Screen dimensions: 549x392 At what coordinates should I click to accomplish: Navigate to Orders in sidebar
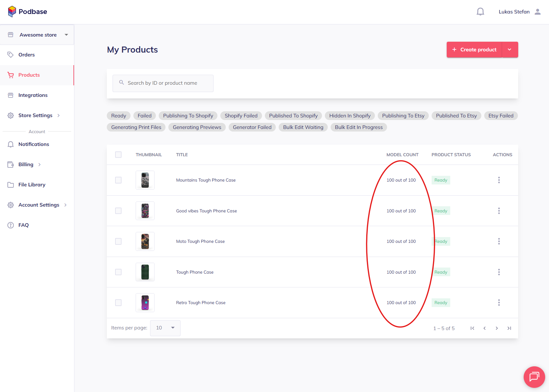tap(27, 55)
